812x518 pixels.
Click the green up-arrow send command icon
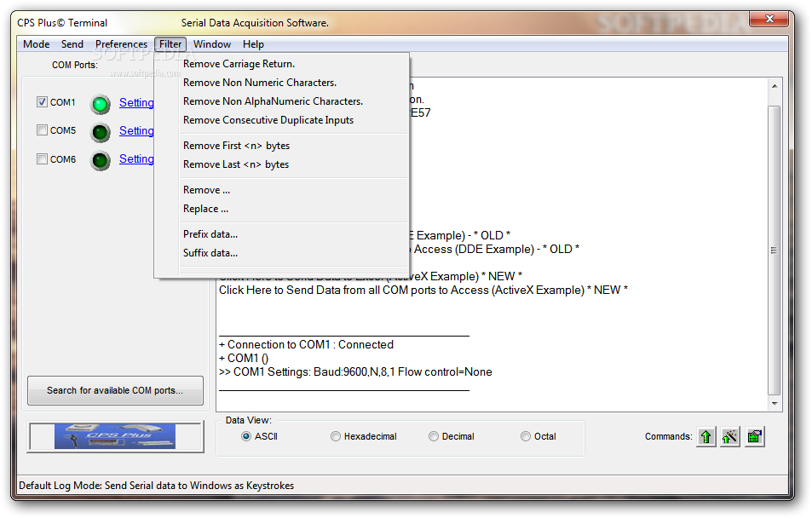706,437
